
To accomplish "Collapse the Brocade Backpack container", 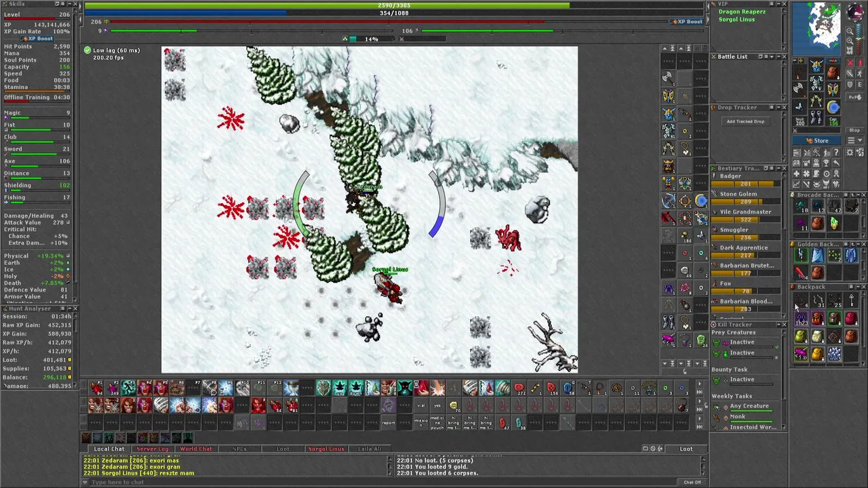I will tap(859, 195).
